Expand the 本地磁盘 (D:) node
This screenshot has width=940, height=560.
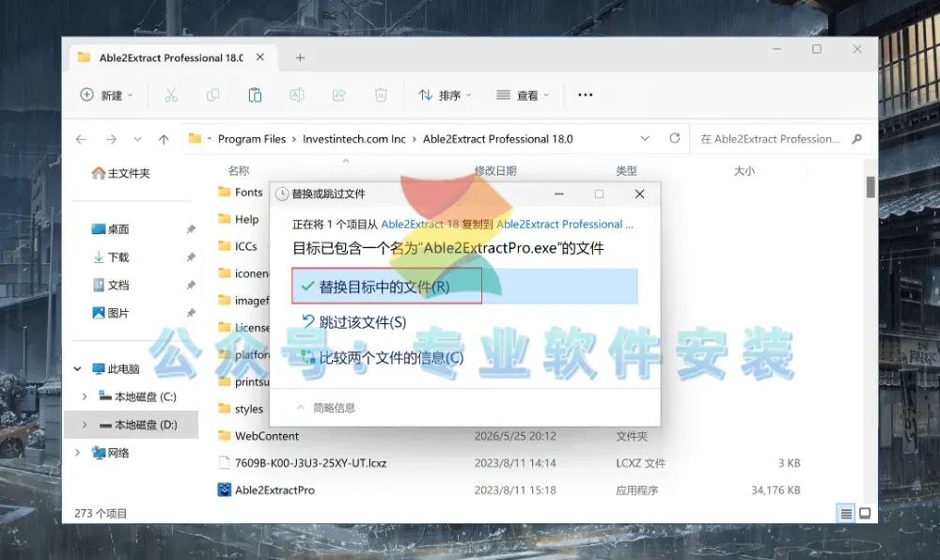(x=84, y=425)
